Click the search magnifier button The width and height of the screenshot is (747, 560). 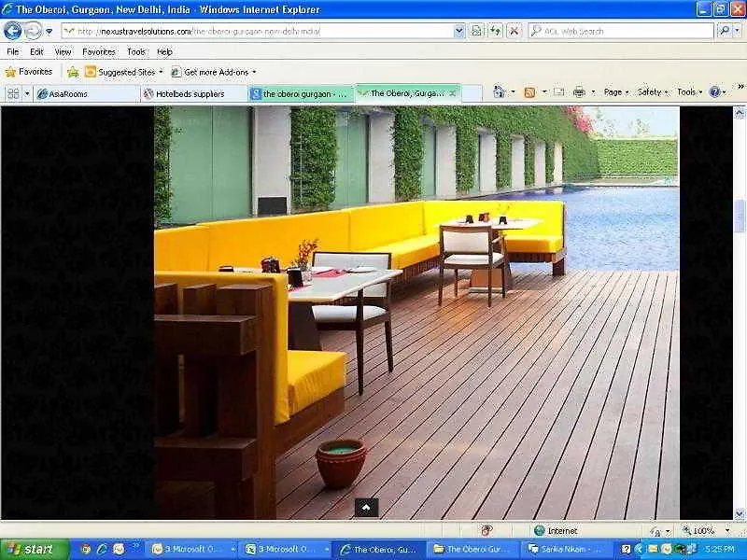tap(724, 31)
